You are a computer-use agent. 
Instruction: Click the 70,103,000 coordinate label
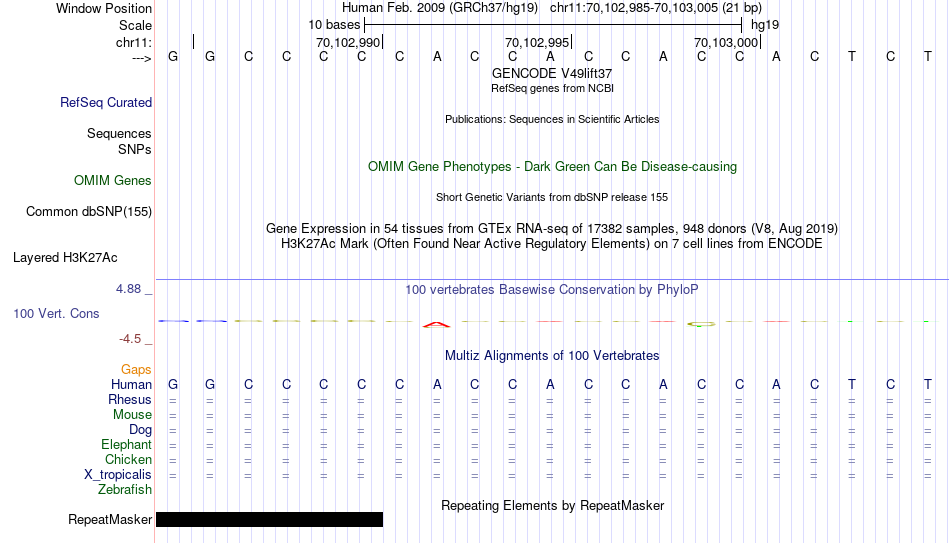tap(726, 42)
